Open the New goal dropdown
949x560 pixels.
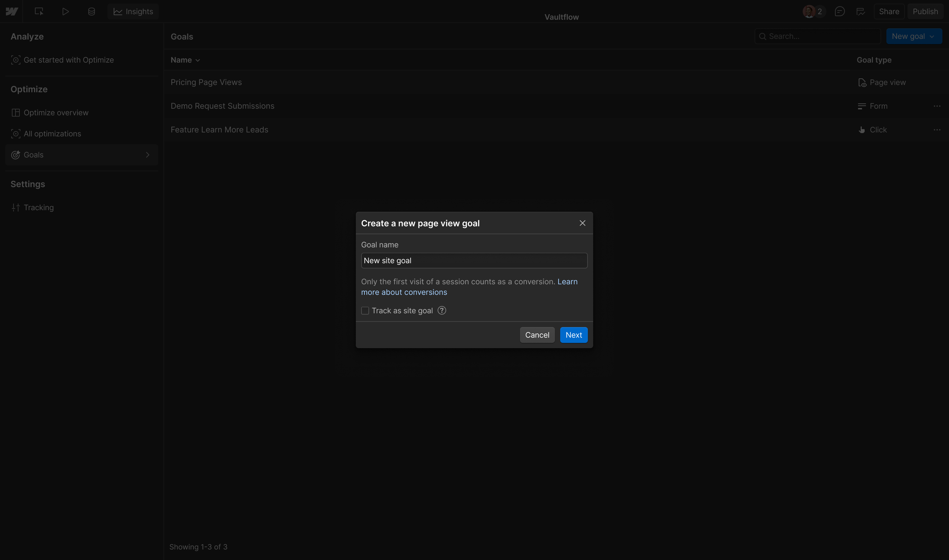[914, 36]
